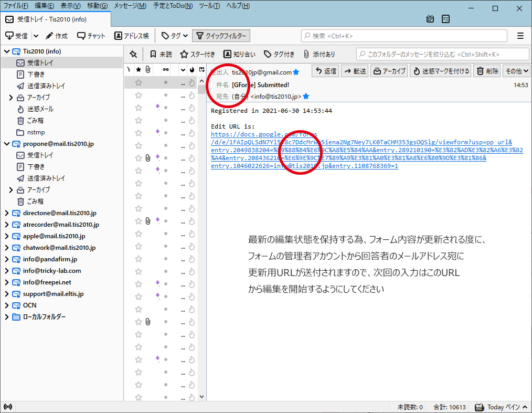This screenshot has width=532, height=413.
Task: Open the Message (メッセージ) menu
Action: click(131, 6)
